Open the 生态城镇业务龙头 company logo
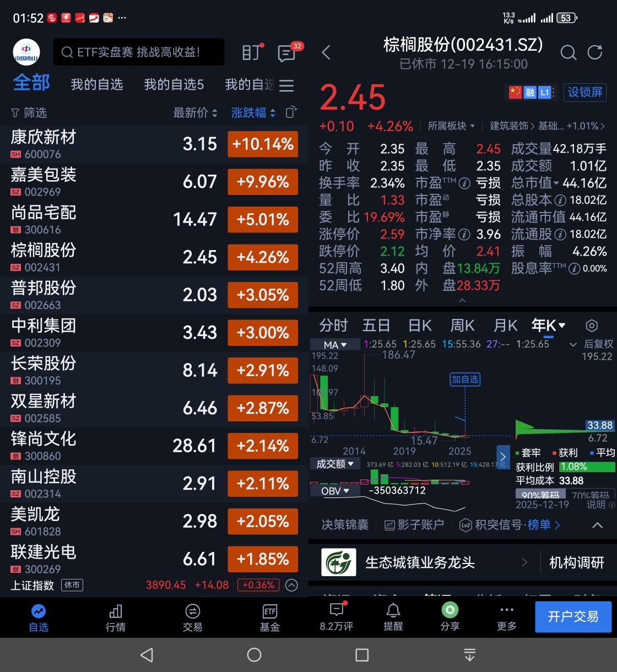This screenshot has width=617, height=672. pos(339,562)
